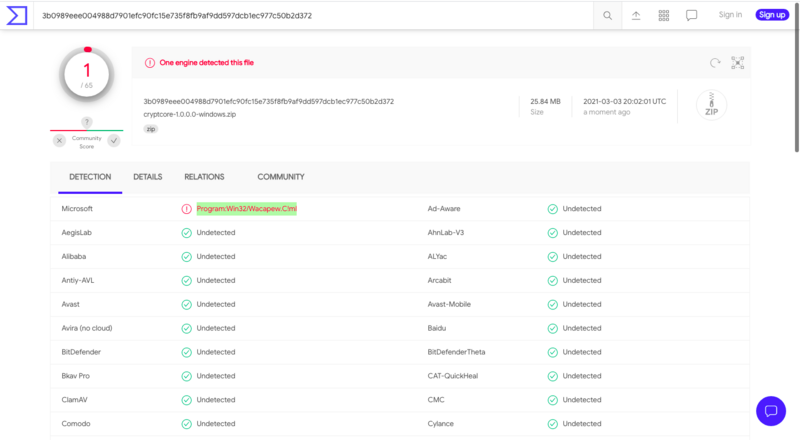800x440 pixels.
Task: Click the Antiy-AVL engine name
Action: 78,281
